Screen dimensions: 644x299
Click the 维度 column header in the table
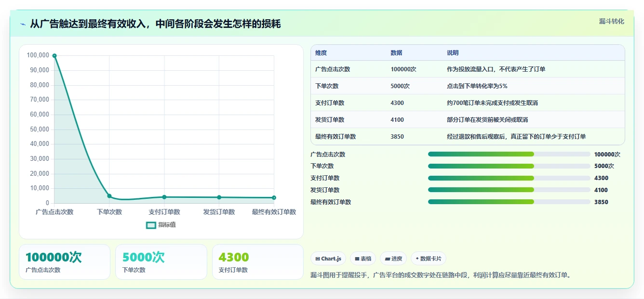[x=321, y=53]
